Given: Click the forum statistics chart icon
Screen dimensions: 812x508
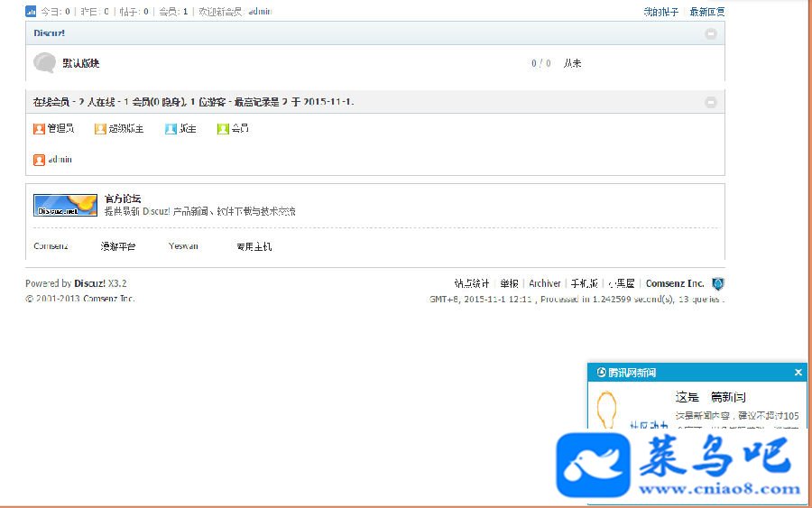Looking at the screenshot, I should pos(31,11).
